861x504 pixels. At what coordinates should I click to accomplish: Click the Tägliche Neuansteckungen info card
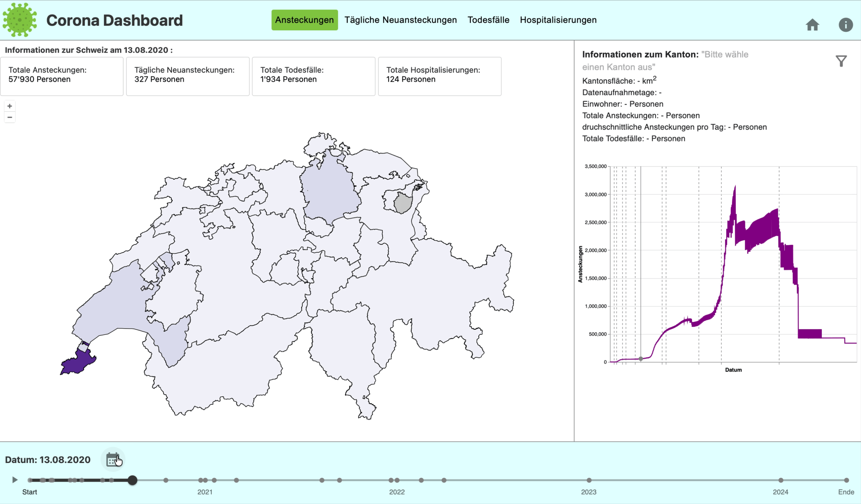point(188,76)
